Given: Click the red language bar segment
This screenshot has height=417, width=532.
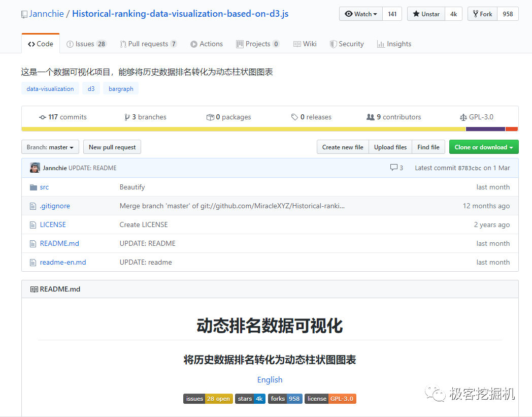Looking at the screenshot, I should [x=512, y=129].
